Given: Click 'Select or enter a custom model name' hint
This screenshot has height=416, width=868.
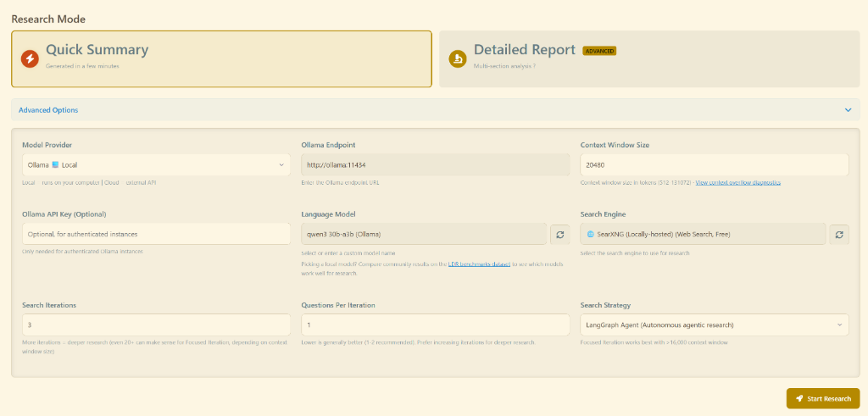Looking at the screenshot, I should point(348,253).
